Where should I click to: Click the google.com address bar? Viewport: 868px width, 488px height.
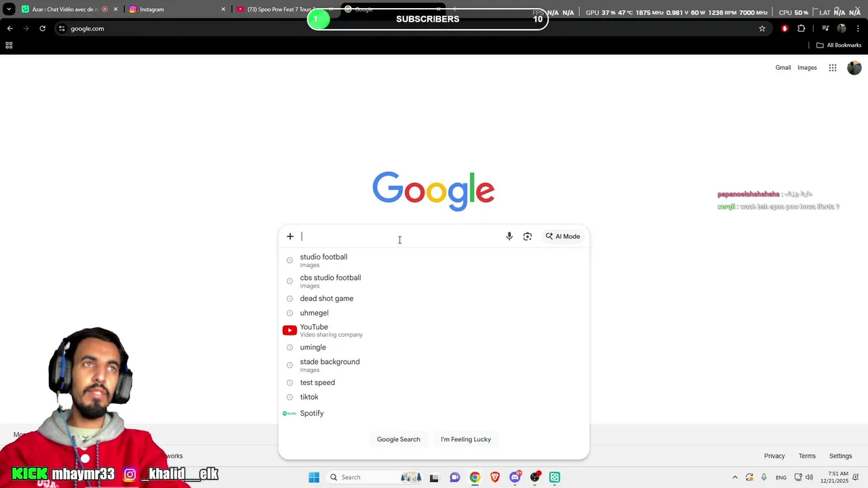click(x=407, y=28)
